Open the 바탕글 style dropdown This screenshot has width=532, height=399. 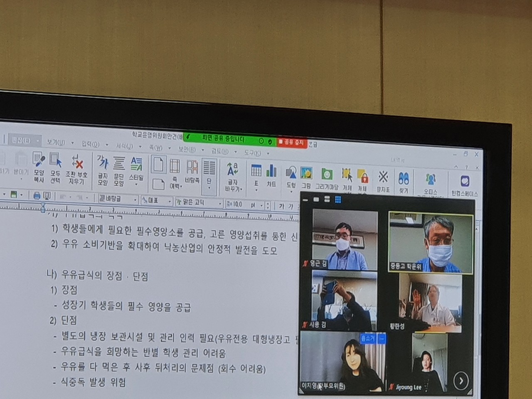click(135, 200)
